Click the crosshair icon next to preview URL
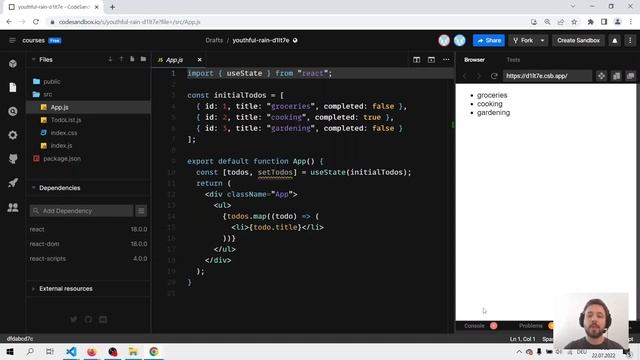 (601, 76)
